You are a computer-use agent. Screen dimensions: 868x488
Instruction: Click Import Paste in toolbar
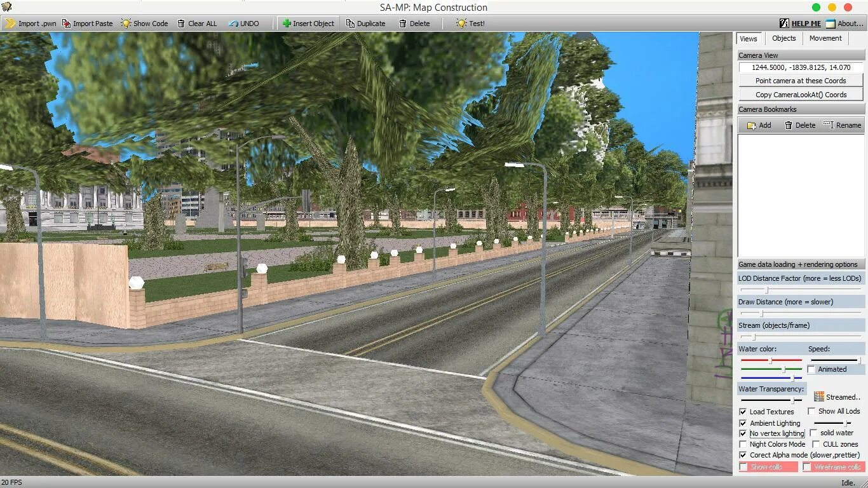[x=88, y=24]
